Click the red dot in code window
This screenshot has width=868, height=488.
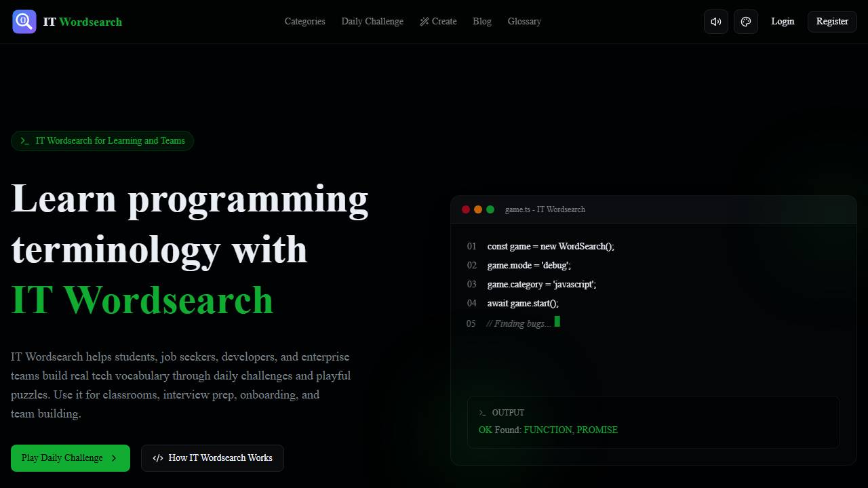click(466, 209)
